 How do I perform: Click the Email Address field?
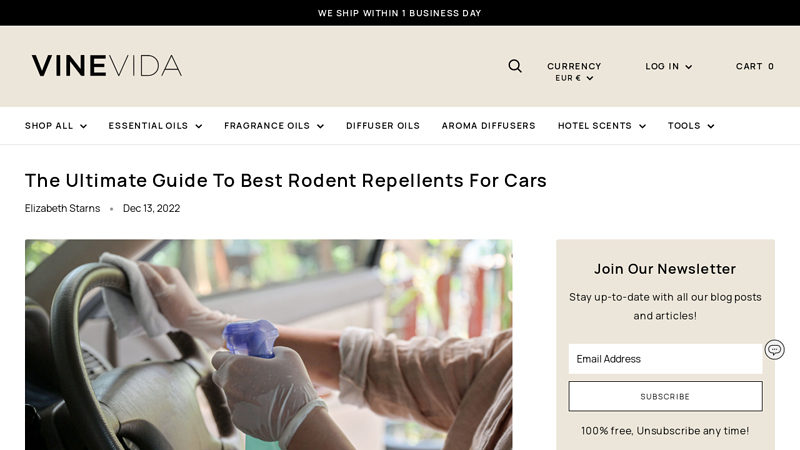click(x=665, y=359)
